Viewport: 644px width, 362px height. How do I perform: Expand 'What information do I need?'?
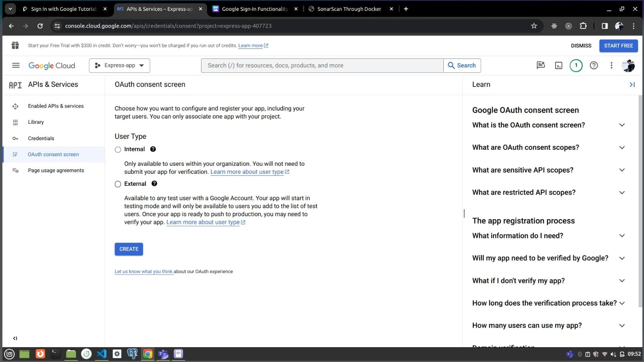point(549,235)
